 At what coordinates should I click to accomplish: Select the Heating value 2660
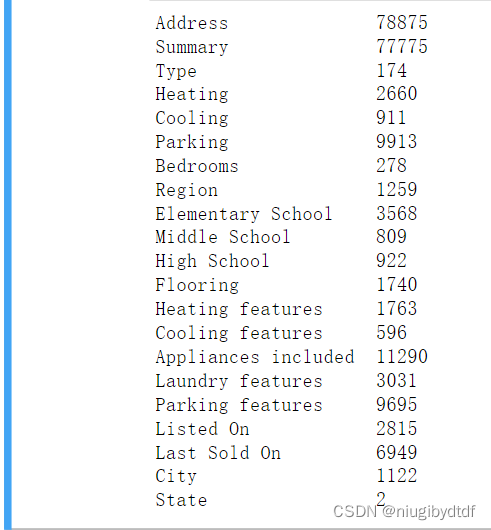[397, 94]
